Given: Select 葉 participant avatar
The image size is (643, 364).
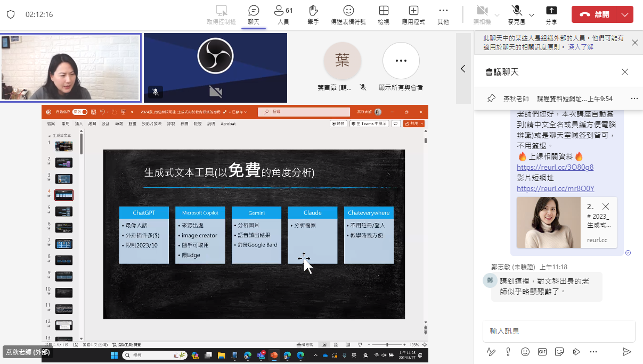Looking at the screenshot, I should (x=342, y=61).
